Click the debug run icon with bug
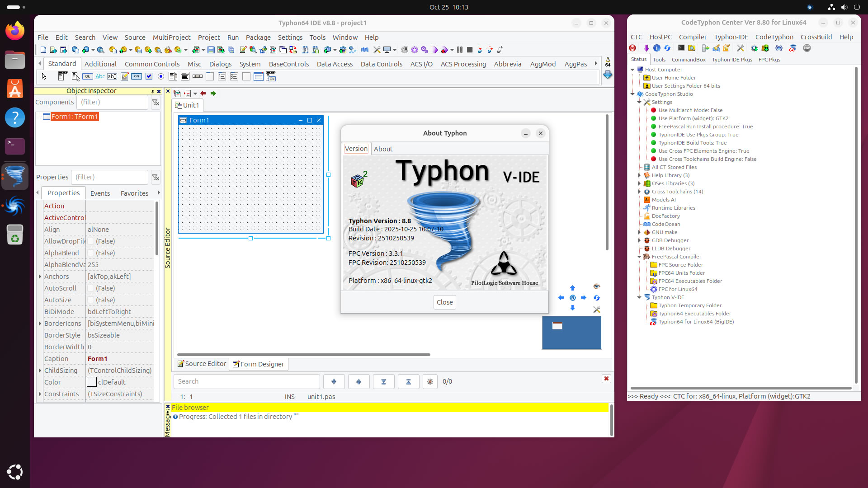 444,50
